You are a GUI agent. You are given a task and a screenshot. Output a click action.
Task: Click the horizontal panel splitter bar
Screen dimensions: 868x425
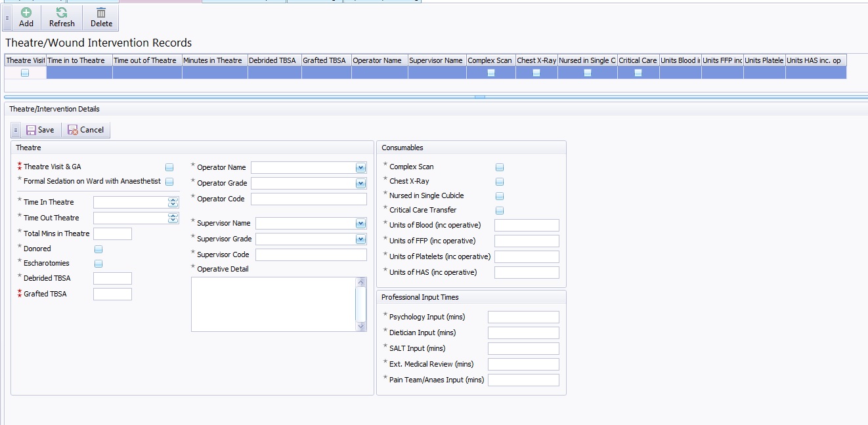(480, 97)
